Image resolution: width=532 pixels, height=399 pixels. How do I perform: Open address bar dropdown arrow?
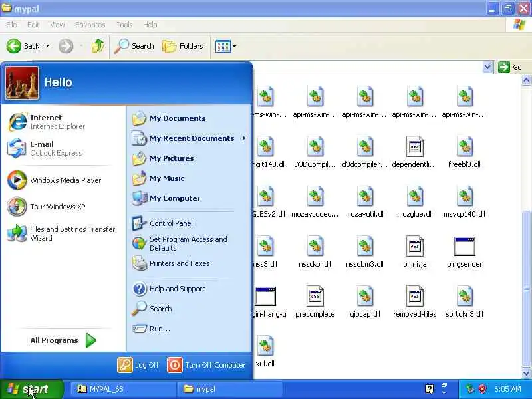click(x=487, y=67)
